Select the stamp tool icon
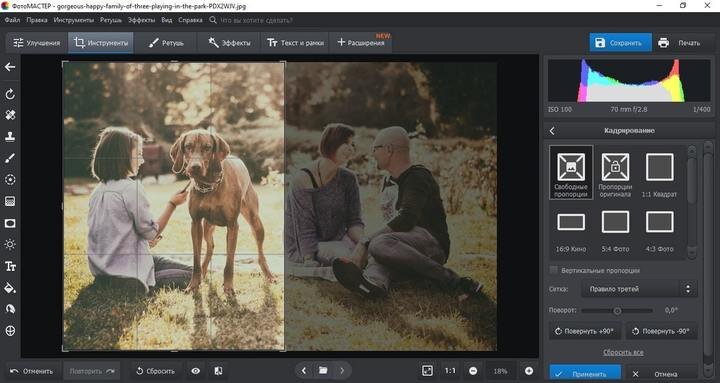The width and height of the screenshot is (720, 383). (x=10, y=136)
